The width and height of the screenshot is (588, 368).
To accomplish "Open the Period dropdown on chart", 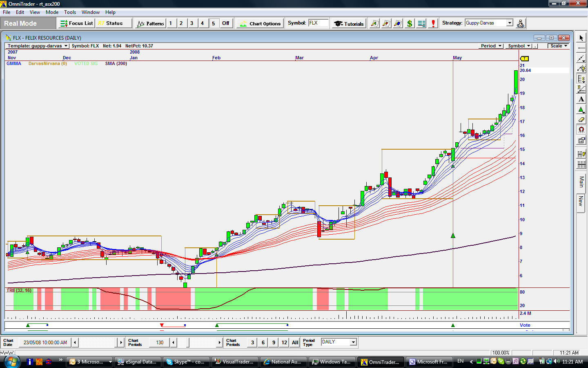I will (491, 46).
